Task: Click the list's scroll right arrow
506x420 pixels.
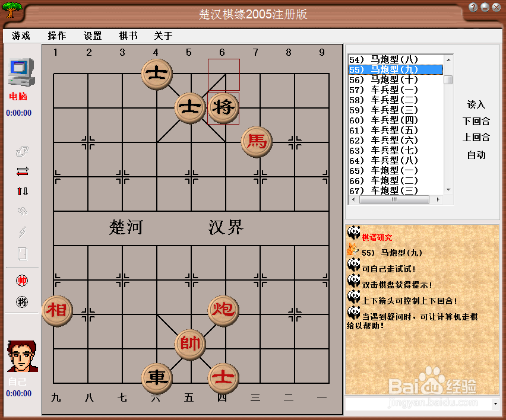Action: pos(438,199)
